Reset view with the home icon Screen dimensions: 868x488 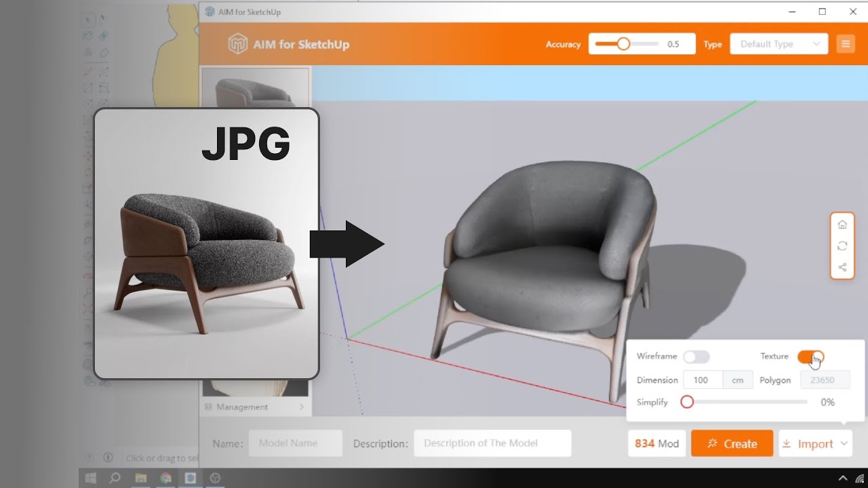pyautogui.click(x=842, y=224)
